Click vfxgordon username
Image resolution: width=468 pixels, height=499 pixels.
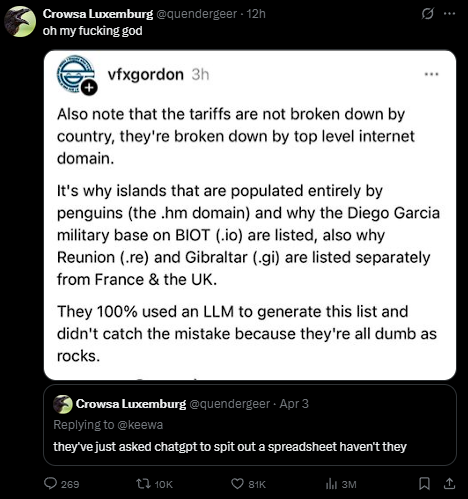pos(146,74)
